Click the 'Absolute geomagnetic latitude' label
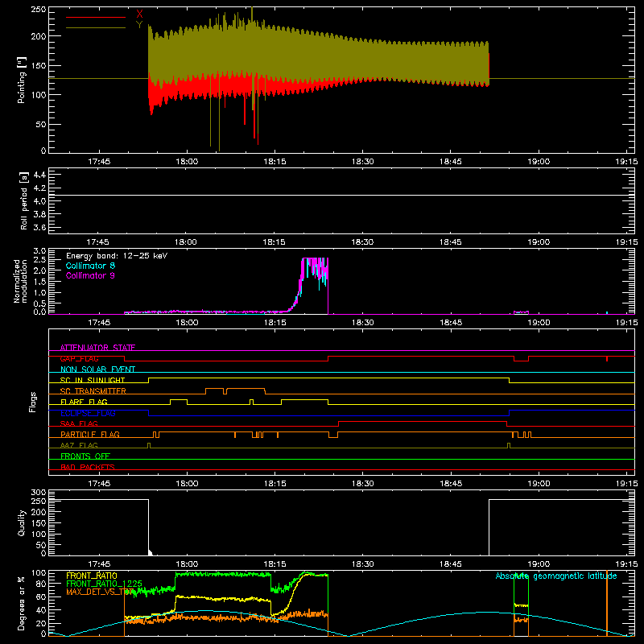Image resolution: width=644 pixels, height=644 pixels. point(556,576)
